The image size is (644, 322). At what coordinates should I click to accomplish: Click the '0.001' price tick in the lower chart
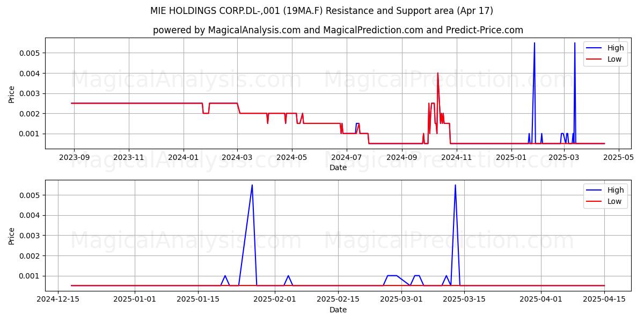(30, 276)
